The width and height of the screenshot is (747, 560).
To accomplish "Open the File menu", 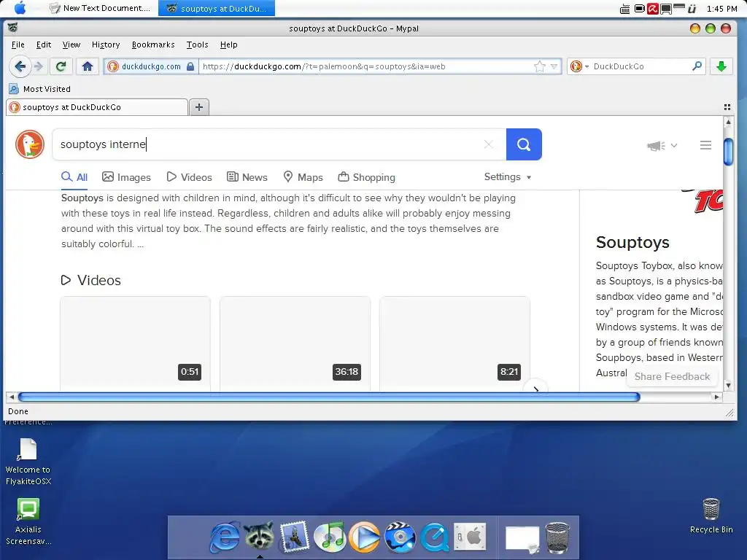I will (x=18, y=44).
